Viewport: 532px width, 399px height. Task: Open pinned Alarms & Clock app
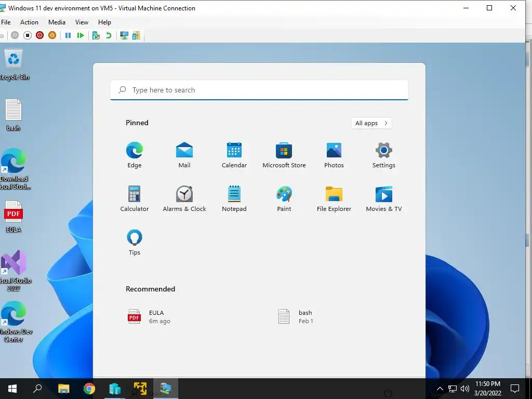(x=184, y=199)
